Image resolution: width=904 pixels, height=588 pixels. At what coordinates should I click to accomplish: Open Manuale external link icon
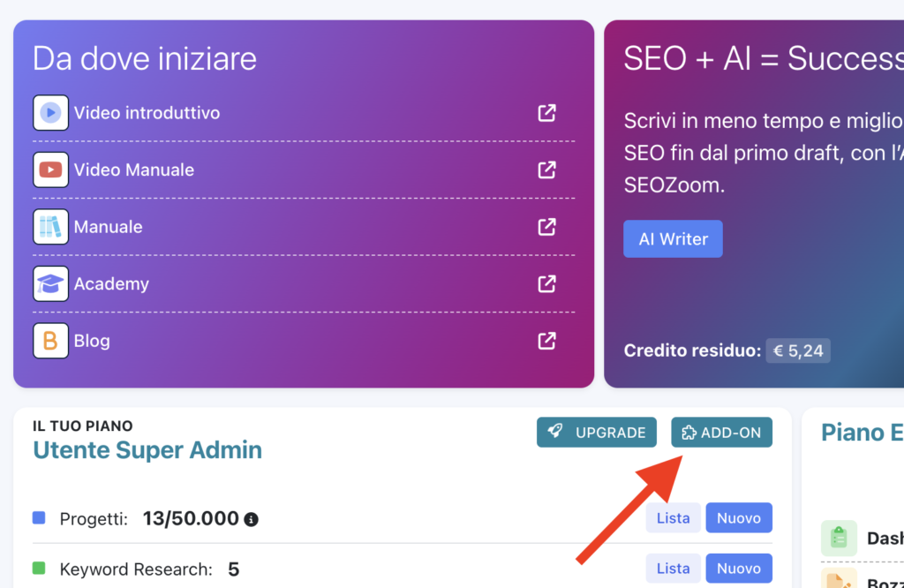(547, 227)
